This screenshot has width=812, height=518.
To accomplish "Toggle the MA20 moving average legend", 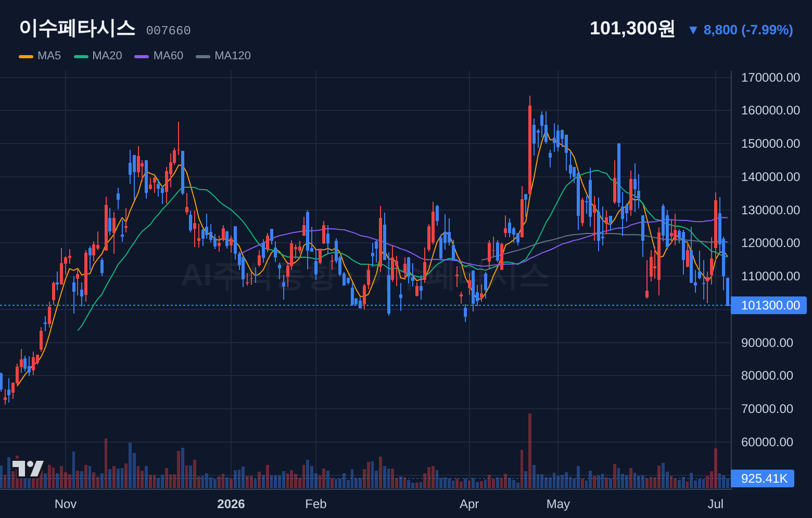I will pyautogui.click(x=98, y=56).
